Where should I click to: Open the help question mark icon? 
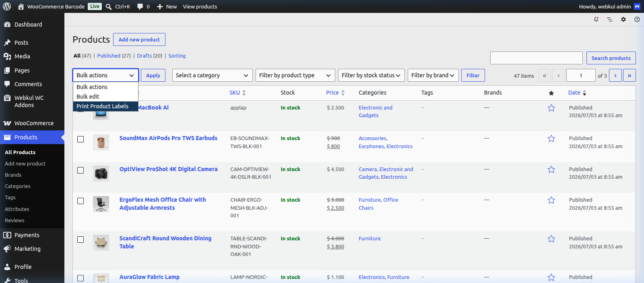(x=637, y=19)
